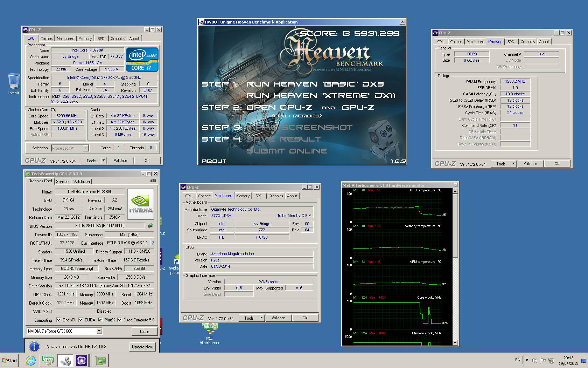Click Close button in GPU-Z
The width and height of the screenshot is (588, 368).
click(x=145, y=331)
